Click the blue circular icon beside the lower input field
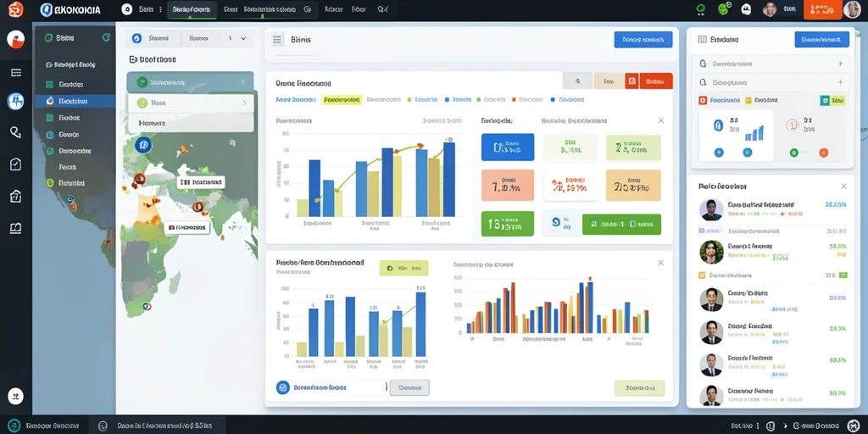The width and height of the screenshot is (868, 434). 283,387
